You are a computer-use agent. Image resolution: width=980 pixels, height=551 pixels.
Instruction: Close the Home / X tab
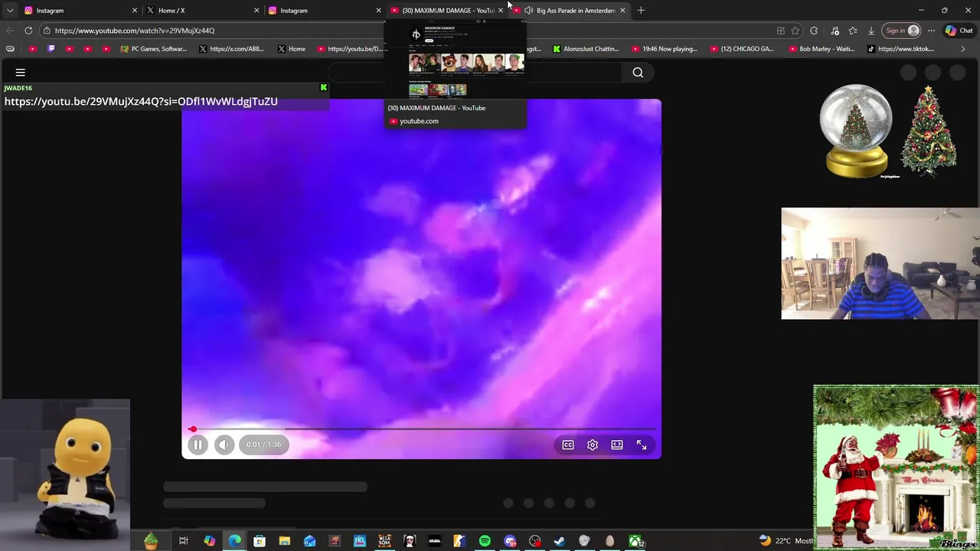pos(256,11)
